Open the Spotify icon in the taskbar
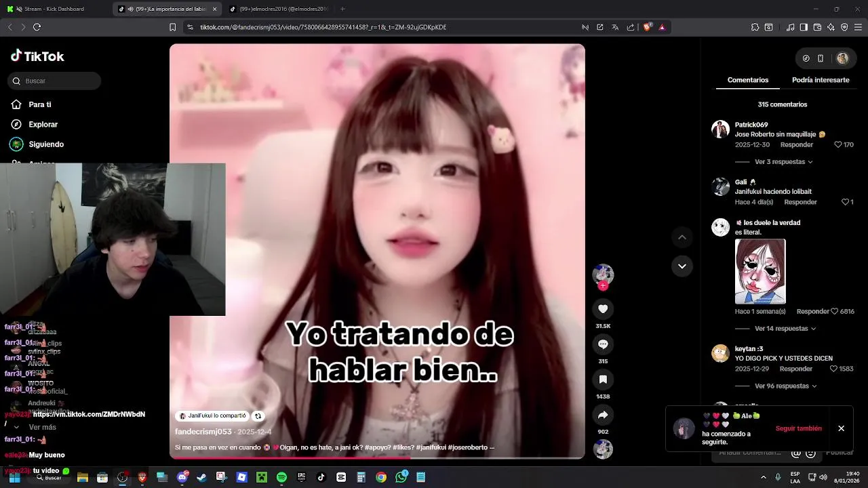Screen dimensions: 868x488 coord(281,477)
